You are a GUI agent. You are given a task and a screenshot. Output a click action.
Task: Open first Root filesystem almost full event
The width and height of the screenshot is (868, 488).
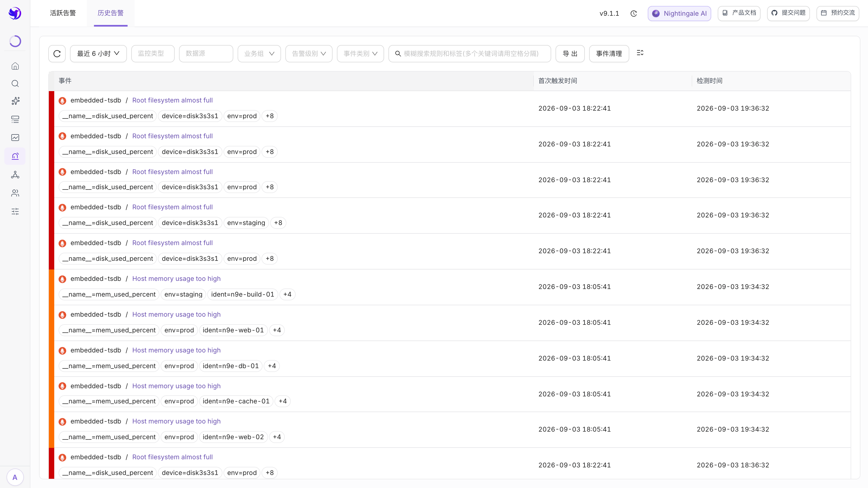tap(172, 100)
